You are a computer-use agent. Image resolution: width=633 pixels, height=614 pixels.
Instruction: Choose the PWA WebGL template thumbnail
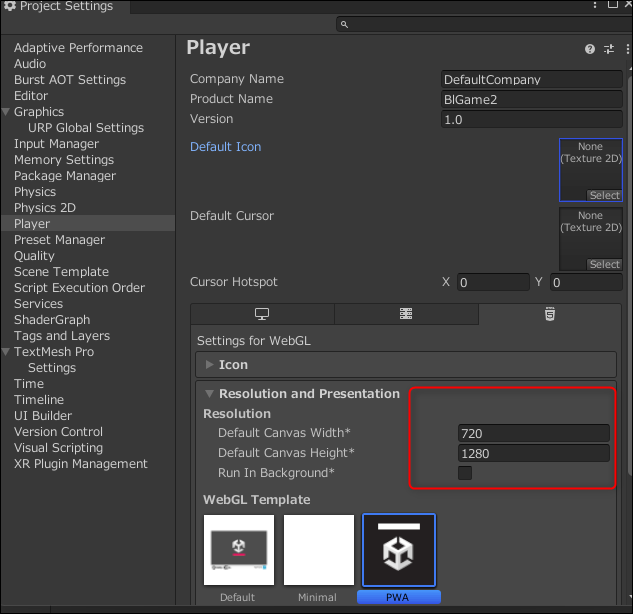tap(399, 550)
